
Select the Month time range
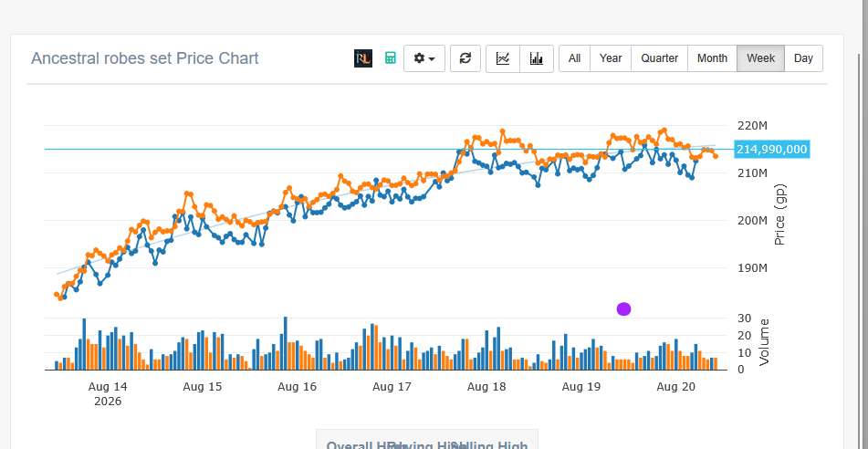[712, 58]
